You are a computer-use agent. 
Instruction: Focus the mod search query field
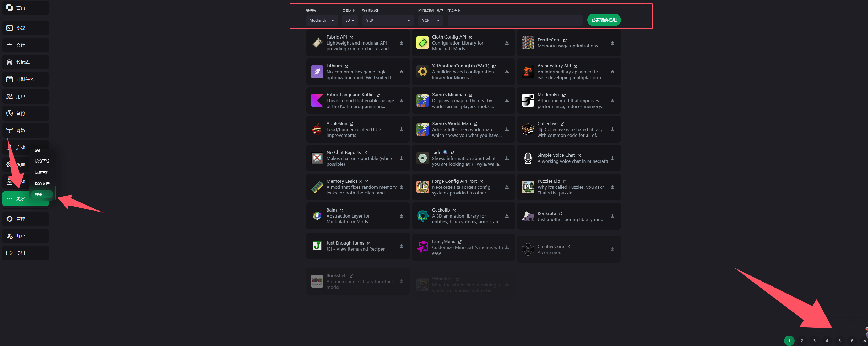pyautogui.click(x=515, y=20)
